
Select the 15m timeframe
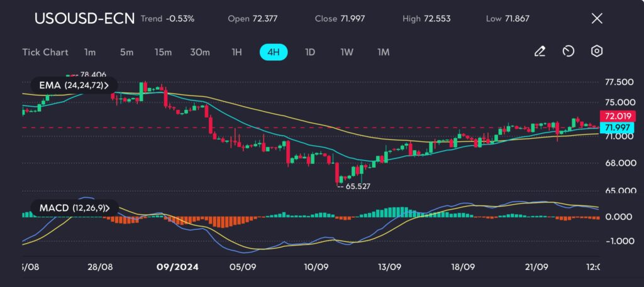[x=163, y=52]
